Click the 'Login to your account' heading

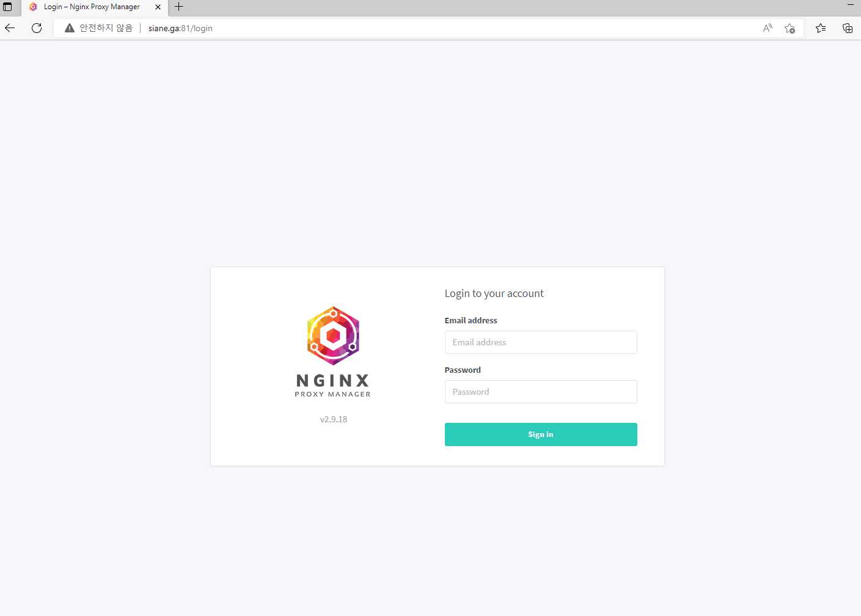[494, 293]
